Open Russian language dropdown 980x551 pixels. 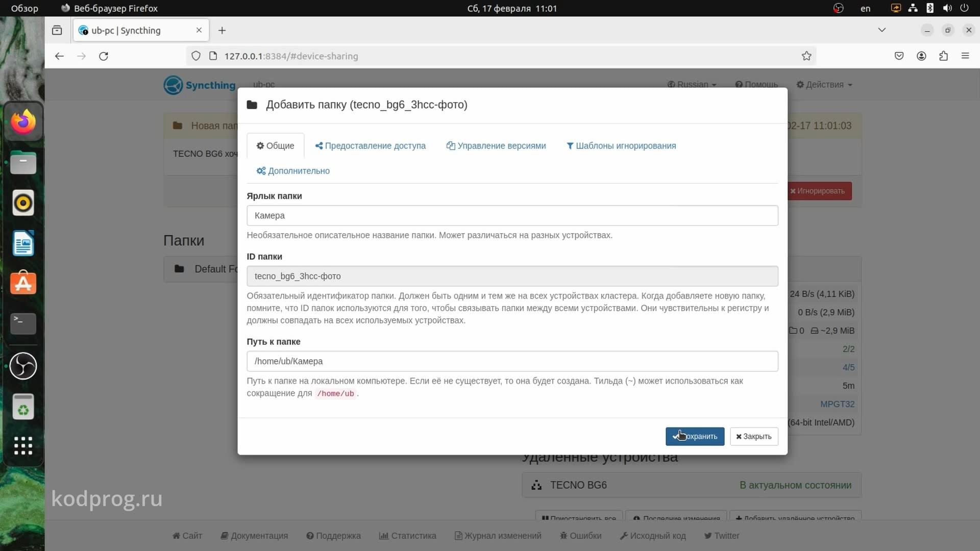[x=692, y=84]
